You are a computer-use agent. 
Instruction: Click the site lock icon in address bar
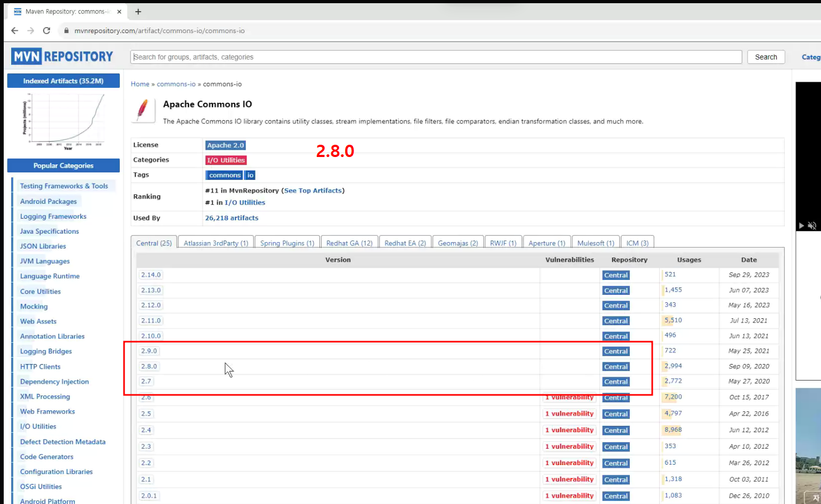click(x=67, y=31)
